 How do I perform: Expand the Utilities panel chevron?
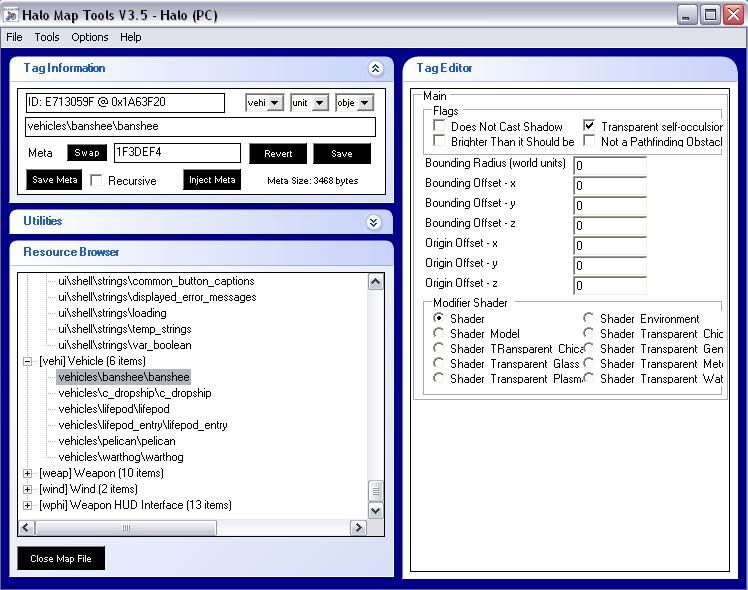point(374,222)
